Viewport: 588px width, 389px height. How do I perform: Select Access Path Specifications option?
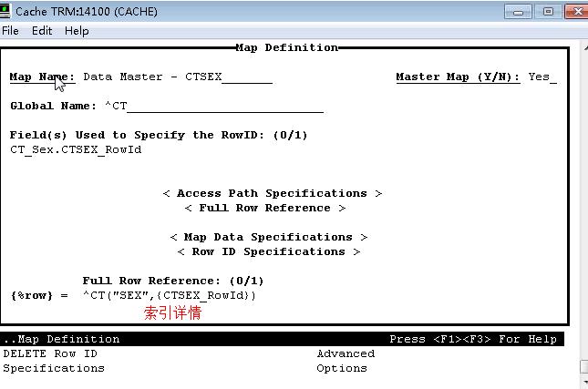click(273, 193)
